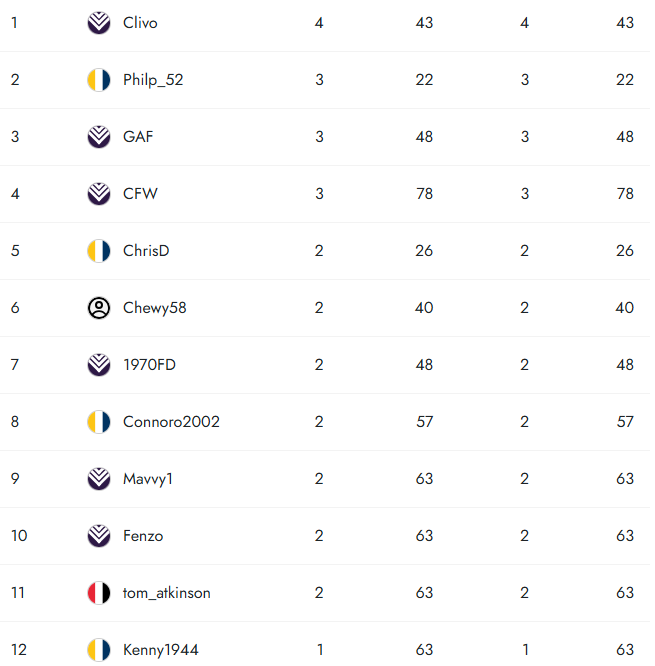The height and width of the screenshot is (666, 655).
Task: Click the rank 10 row number
Action: [19, 536]
